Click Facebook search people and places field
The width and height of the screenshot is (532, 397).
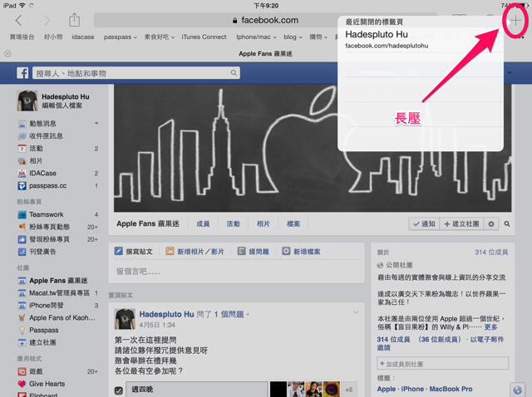[x=136, y=73]
